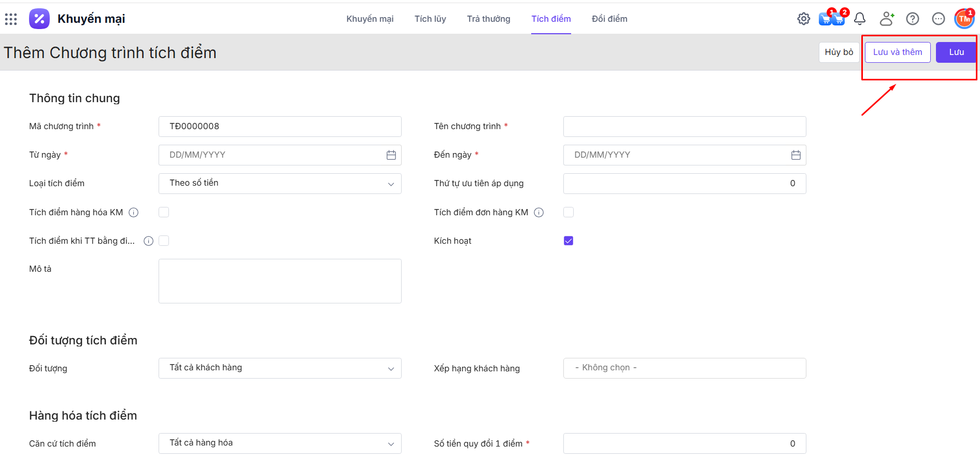Open calendar picker for Đến ngày
Image resolution: width=980 pixels, height=459 pixels.
pyautogui.click(x=796, y=155)
